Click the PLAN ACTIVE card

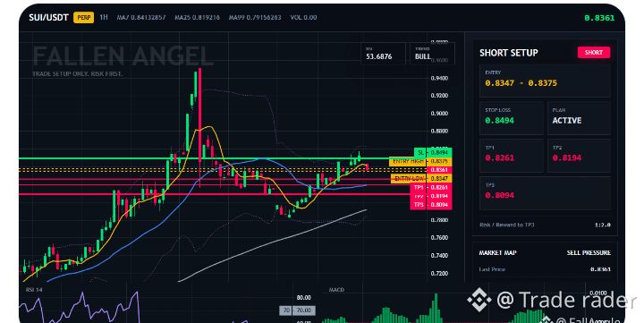(x=579, y=118)
